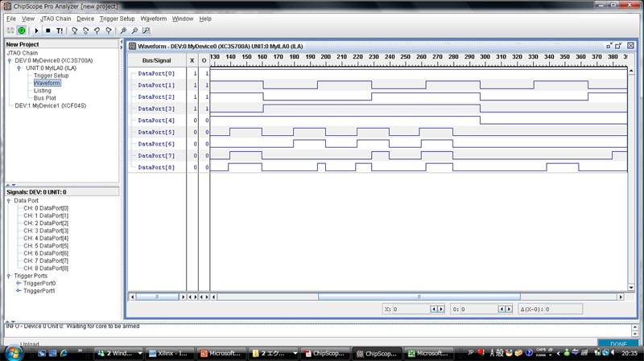Image resolution: width=644 pixels, height=361 pixels.
Task: Click the taskbar clock showing 20:35
Action: (630, 353)
